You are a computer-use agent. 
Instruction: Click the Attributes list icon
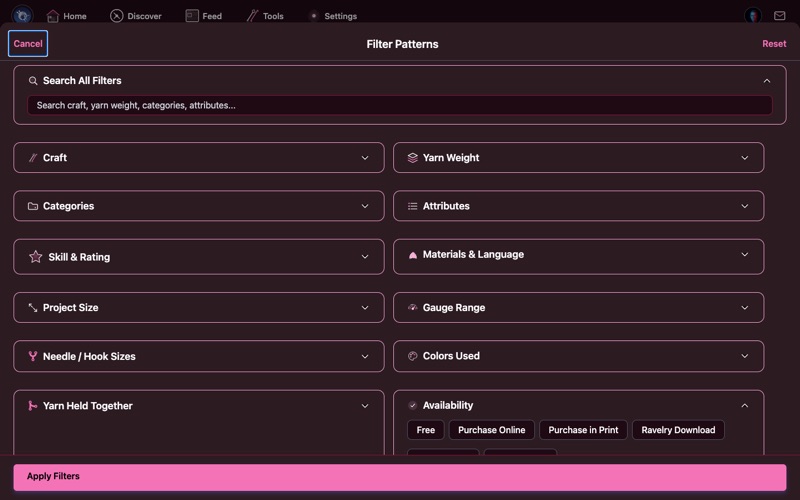[413, 206]
